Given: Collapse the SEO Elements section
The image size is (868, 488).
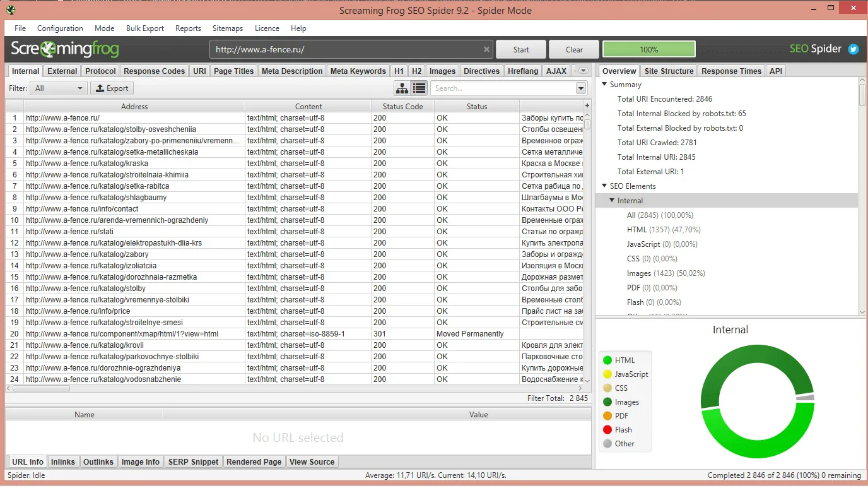Looking at the screenshot, I should 604,186.
